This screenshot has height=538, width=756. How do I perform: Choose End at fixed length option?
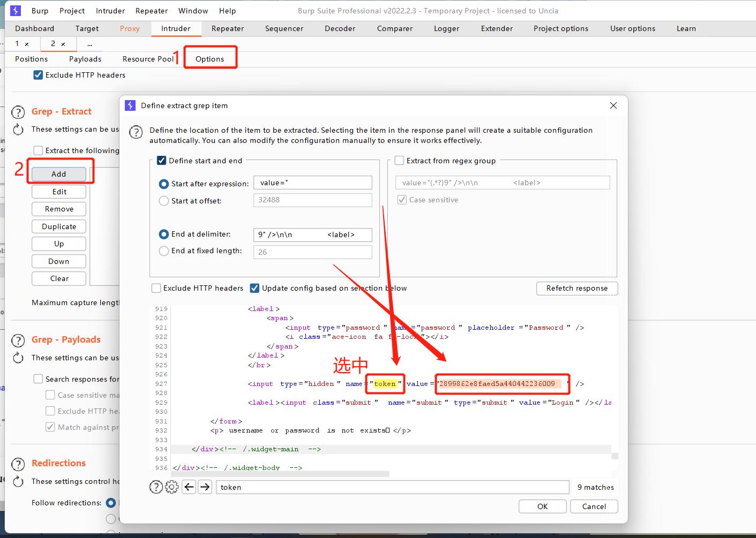pyautogui.click(x=164, y=251)
